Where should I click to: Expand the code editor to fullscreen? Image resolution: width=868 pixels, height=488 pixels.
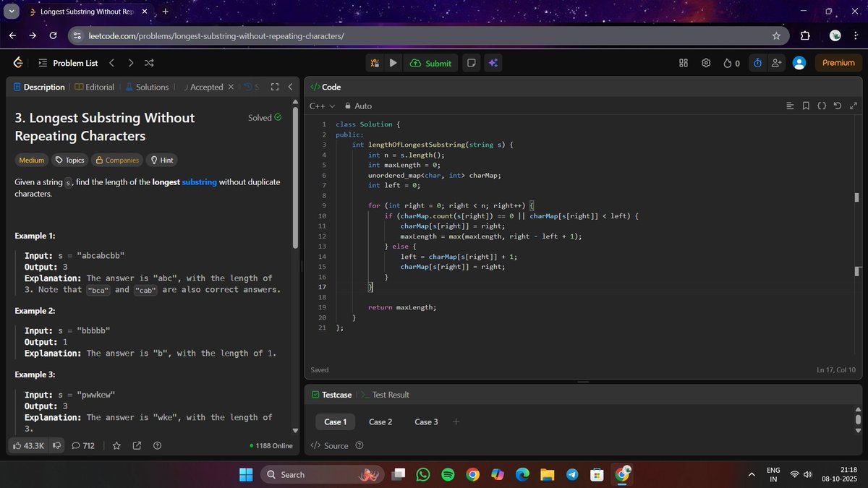[854, 106]
